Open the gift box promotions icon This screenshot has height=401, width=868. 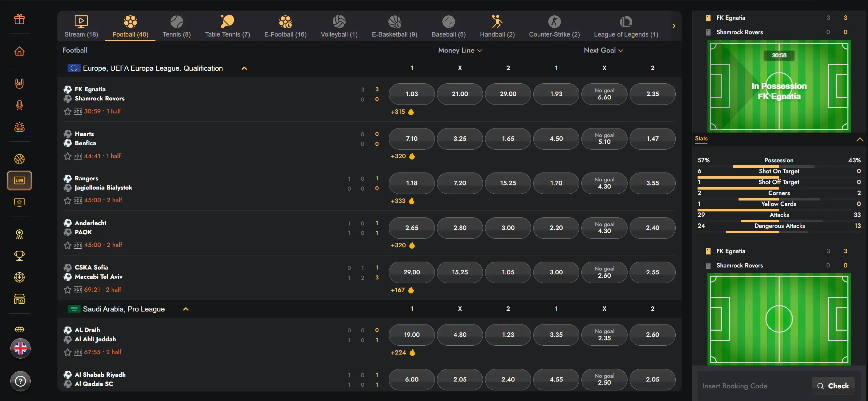click(x=19, y=19)
